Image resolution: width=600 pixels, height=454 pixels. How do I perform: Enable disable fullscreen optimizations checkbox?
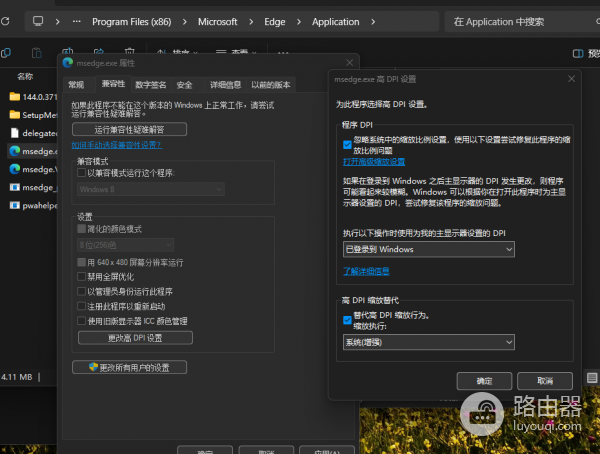tap(81, 276)
